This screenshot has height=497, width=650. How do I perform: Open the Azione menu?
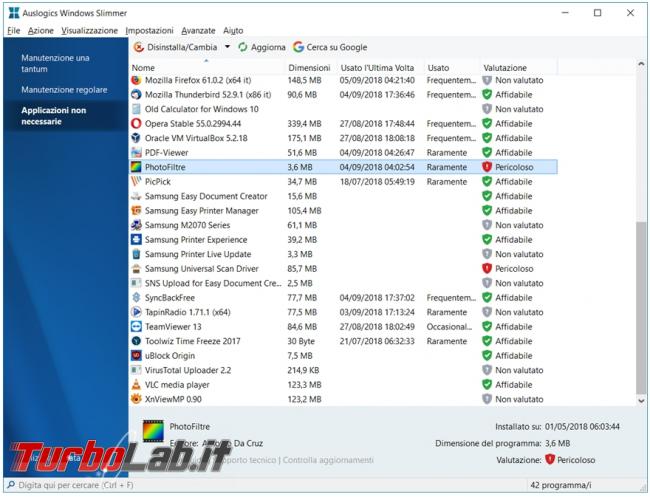[41, 31]
